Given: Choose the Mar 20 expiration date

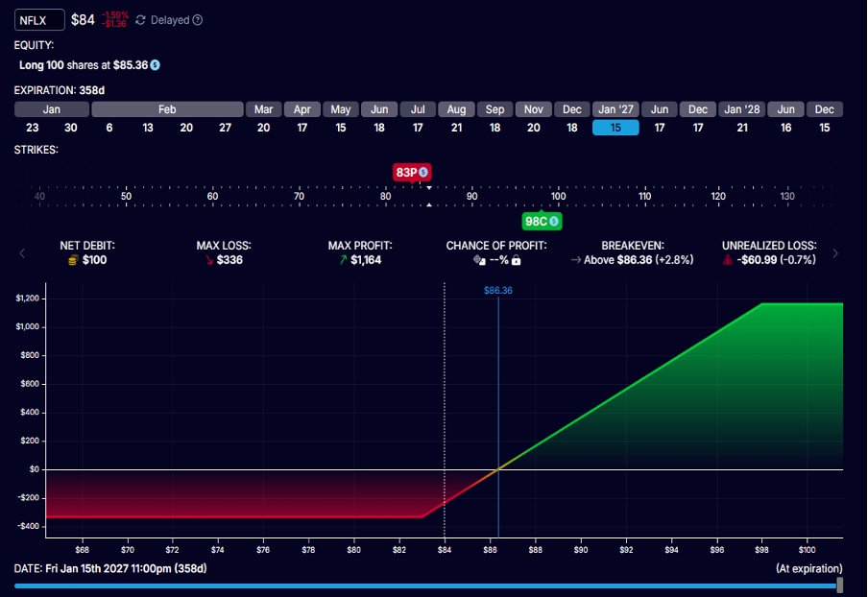Looking at the screenshot, I should click(263, 128).
